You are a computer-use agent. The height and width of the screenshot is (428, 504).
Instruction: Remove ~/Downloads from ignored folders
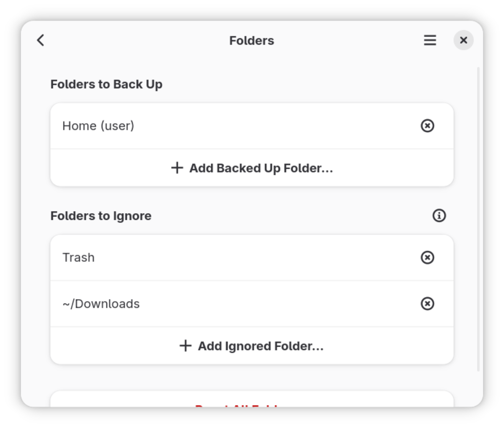click(x=427, y=304)
